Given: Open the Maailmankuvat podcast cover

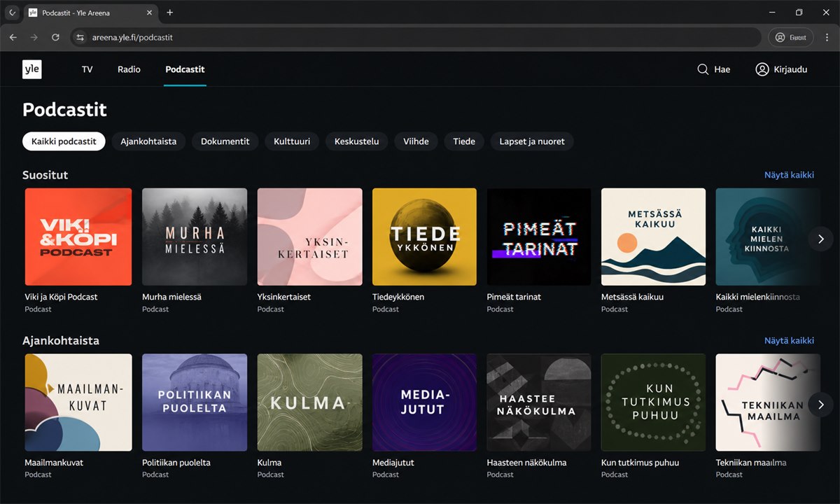Looking at the screenshot, I should coord(78,402).
